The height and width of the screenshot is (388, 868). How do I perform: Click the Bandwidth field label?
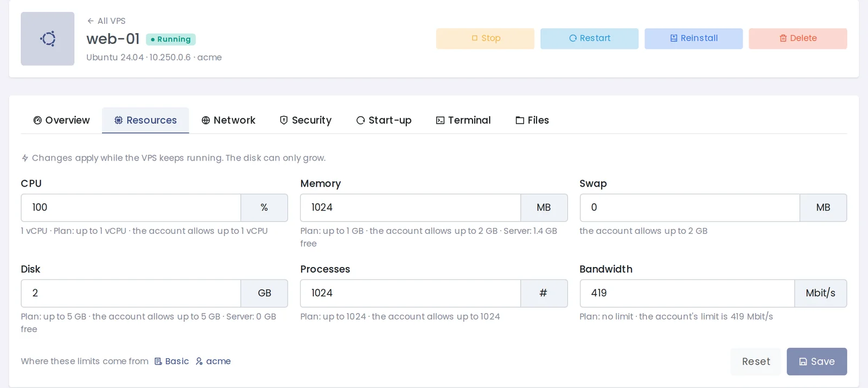[x=606, y=269]
